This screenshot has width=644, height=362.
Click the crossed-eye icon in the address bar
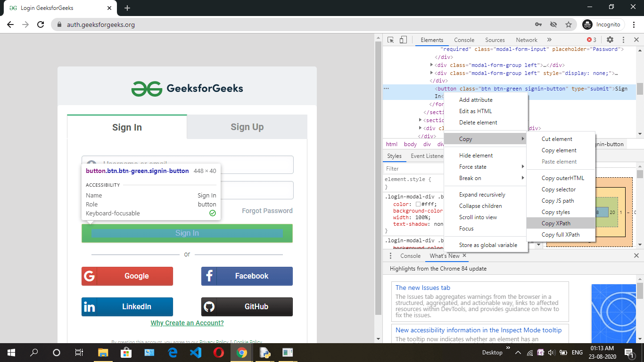pyautogui.click(x=553, y=25)
